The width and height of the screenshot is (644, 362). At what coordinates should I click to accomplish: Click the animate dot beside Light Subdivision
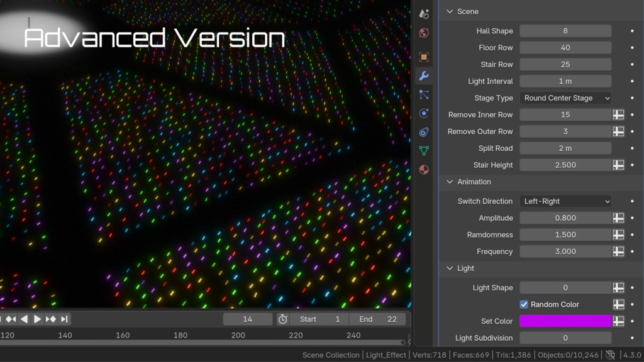(x=632, y=337)
